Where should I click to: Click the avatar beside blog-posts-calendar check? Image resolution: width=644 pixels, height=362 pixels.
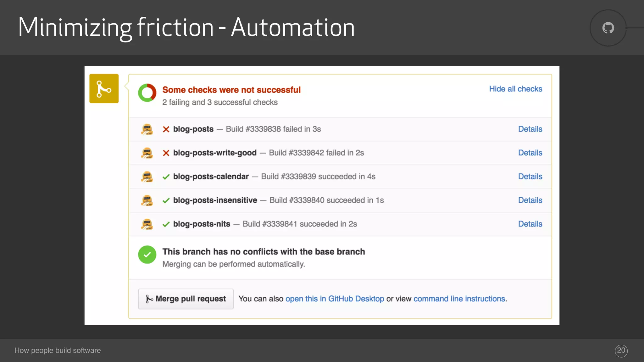(x=147, y=177)
